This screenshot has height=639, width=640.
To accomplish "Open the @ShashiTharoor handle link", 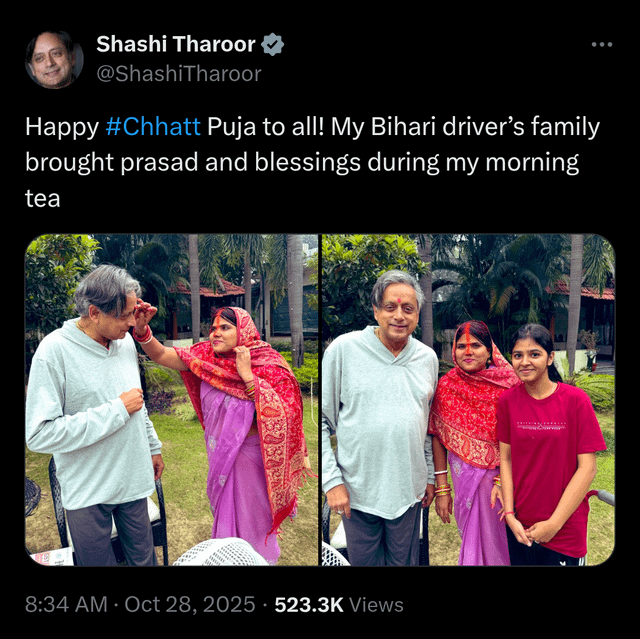I will click(179, 74).
